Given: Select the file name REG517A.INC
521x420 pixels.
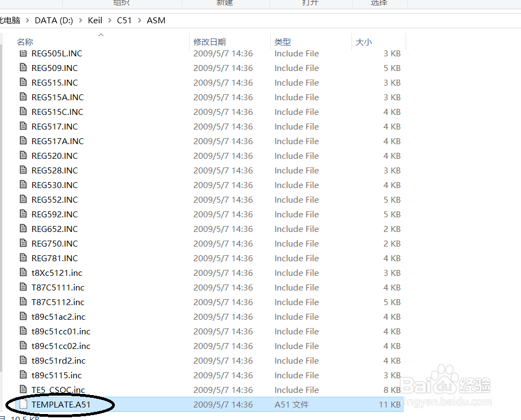Looking at the screenshot, I should point(57,141).
